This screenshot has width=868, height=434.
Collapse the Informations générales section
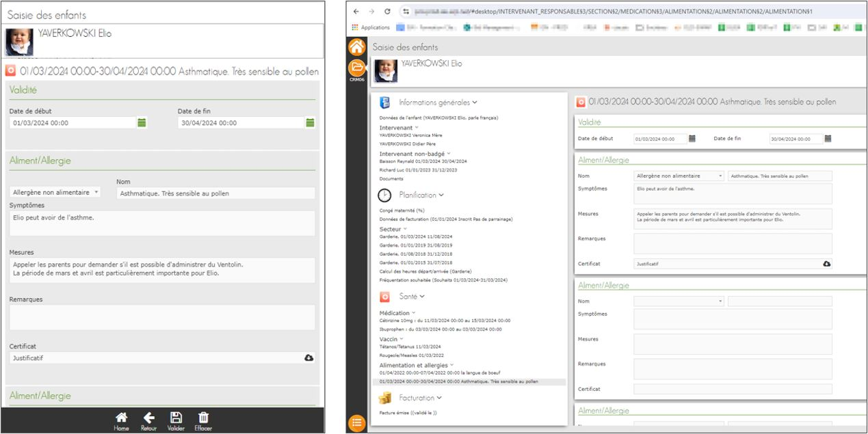475,103
